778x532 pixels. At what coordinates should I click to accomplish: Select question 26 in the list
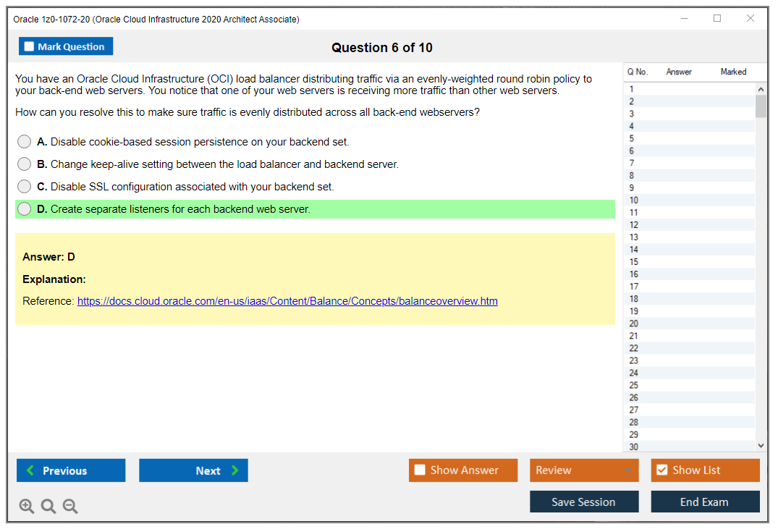(x=689, y=398)
